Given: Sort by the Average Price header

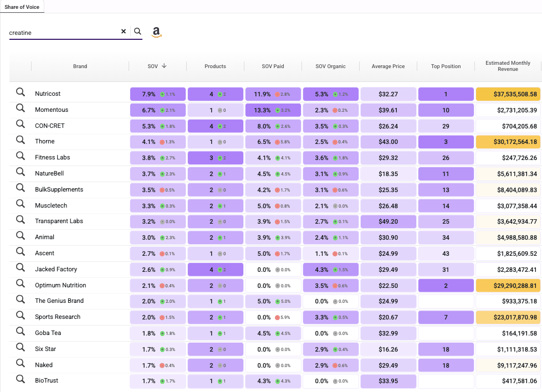Looking at the screenshot, I should click(x=388, y=66).
